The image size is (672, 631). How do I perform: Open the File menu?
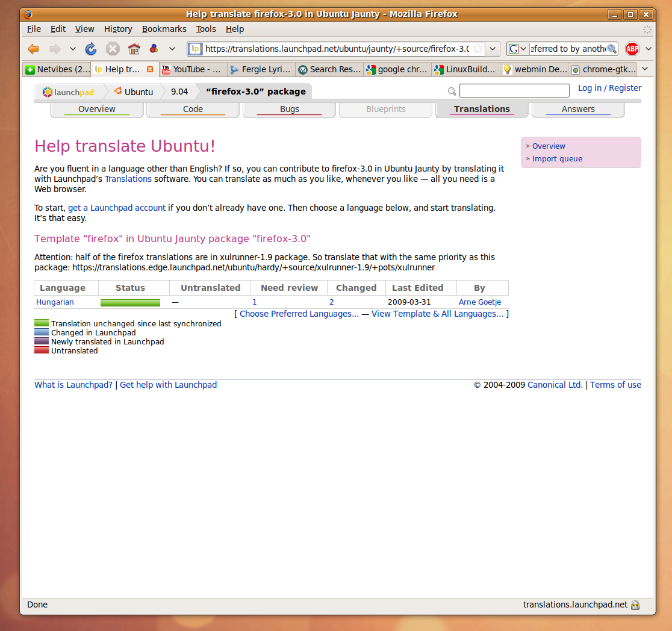34,29
